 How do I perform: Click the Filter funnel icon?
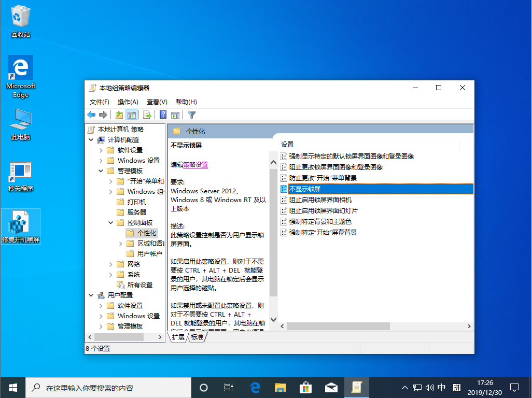[191, 115]
